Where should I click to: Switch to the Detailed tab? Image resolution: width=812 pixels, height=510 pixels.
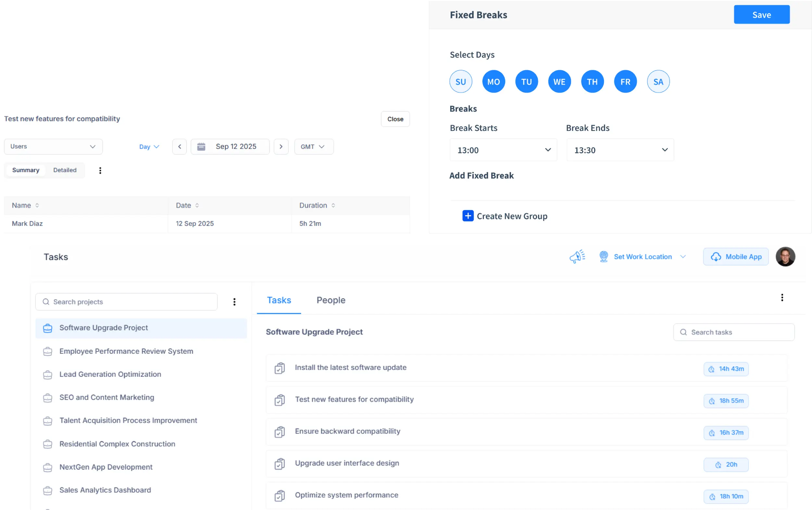coord(65,170)
